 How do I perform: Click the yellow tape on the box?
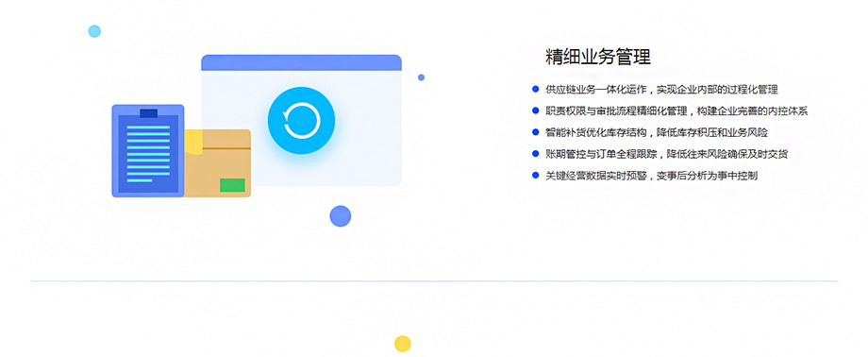point(193,142)
